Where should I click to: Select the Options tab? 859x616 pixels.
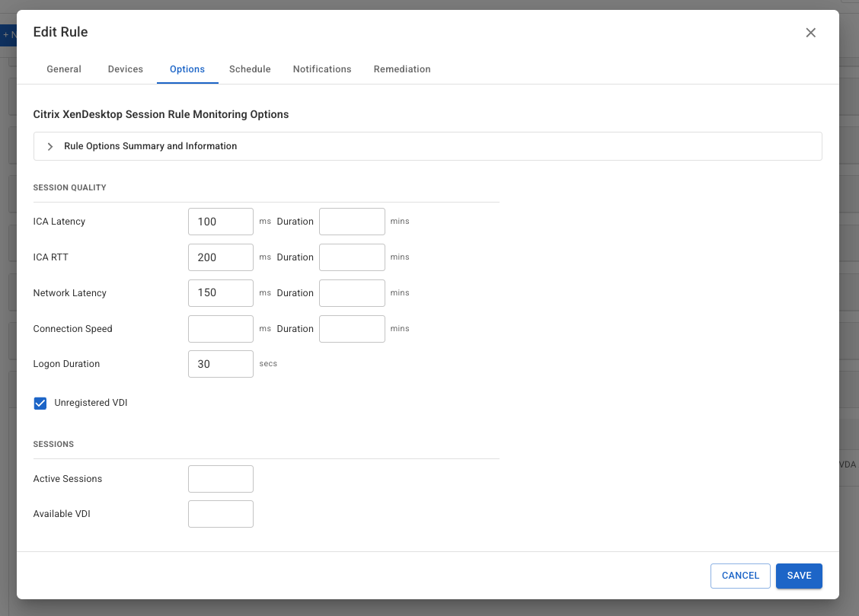[187, 69]
